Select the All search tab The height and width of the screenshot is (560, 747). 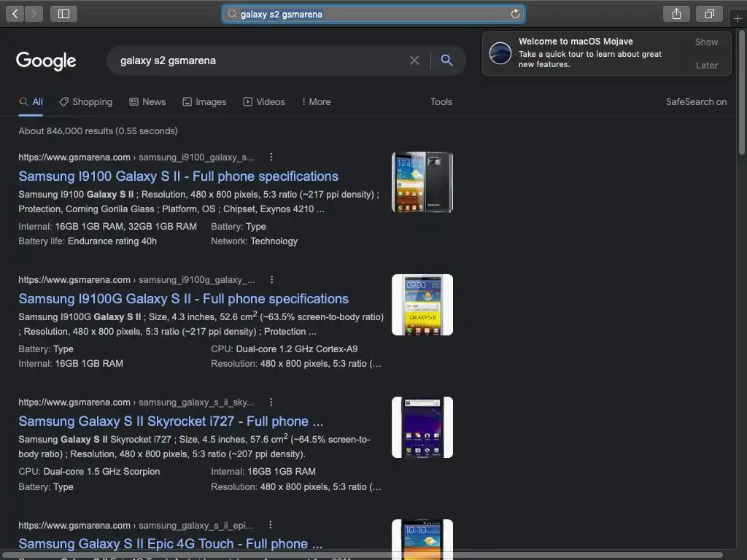[31, 102]
